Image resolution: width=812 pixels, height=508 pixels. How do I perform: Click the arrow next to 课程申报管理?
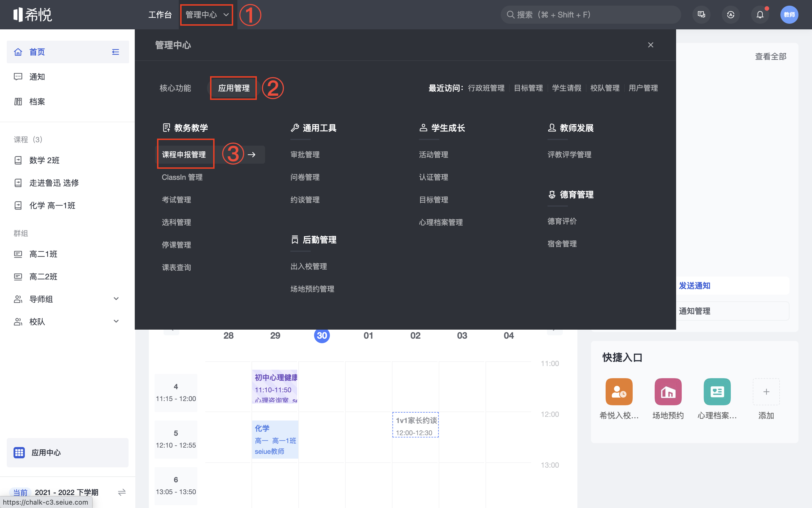click(x=252, y=155)
